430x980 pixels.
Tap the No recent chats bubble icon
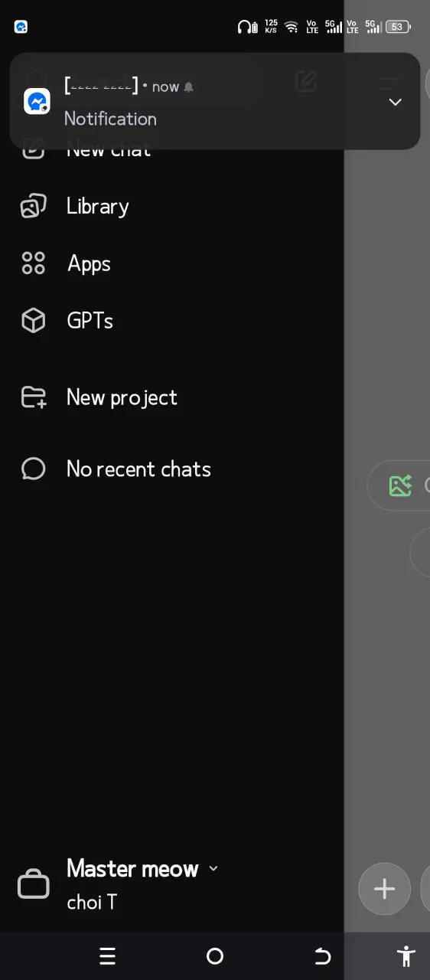(33, 469)
